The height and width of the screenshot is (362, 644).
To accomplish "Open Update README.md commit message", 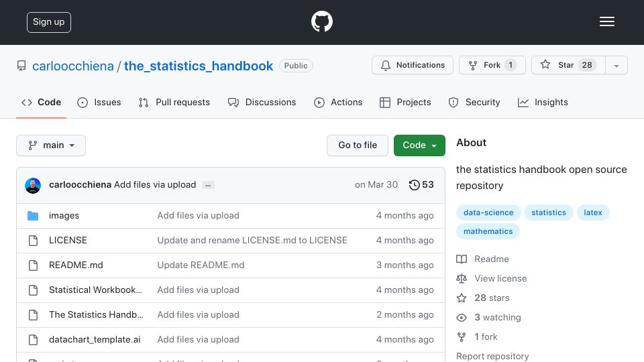I will pos(201,265).
